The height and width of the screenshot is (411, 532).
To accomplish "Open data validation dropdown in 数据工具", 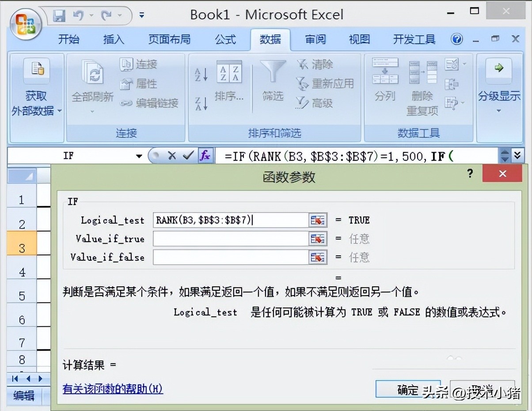I will [456, 65].
